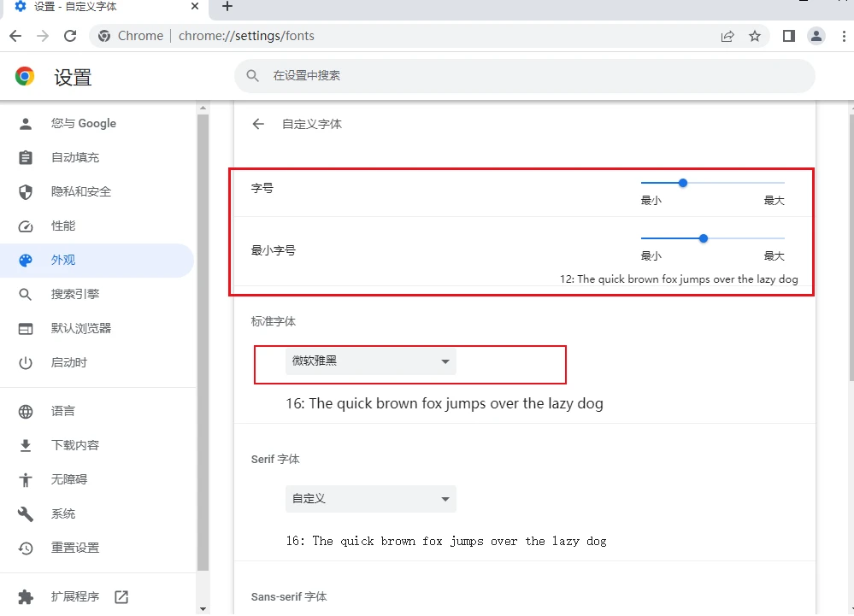
Task: Open new tab with plus button
Action: 227,7
